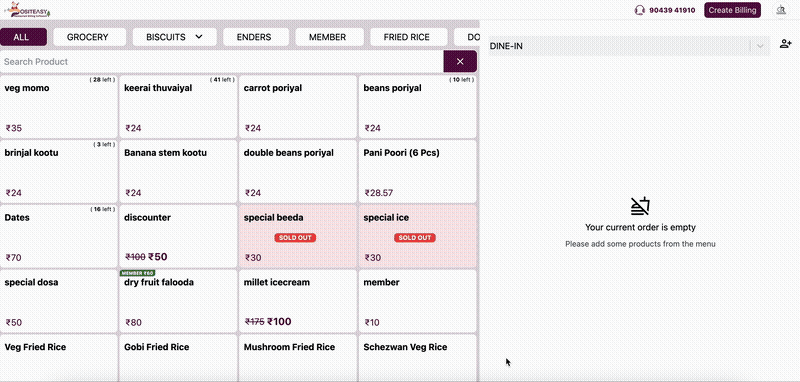Viewport: 800px width, 382px height.
Task: Click the sold out special beeda card
Action: (298, 236)
